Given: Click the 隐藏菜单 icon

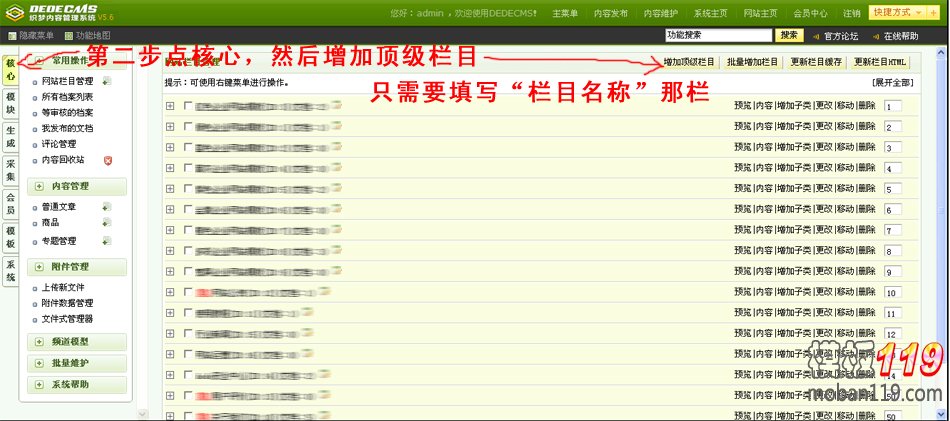Looking at the screenshot, I should click(13, 36).
